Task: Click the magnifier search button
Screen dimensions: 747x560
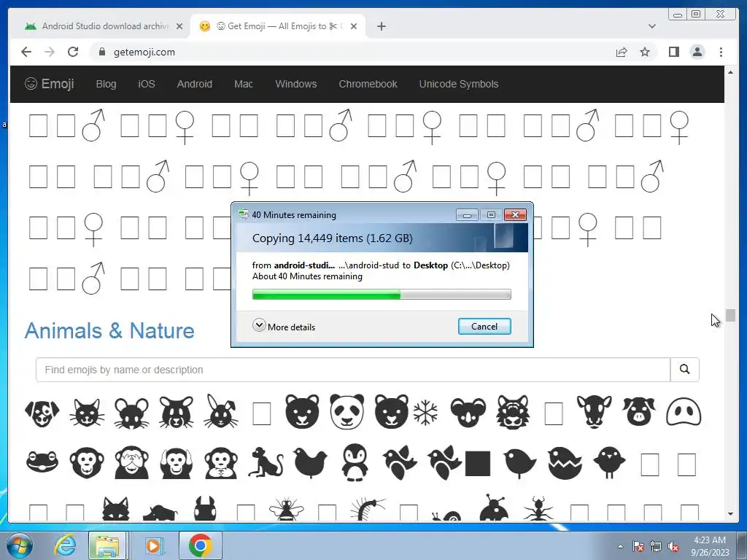Action: coord(684,370)
